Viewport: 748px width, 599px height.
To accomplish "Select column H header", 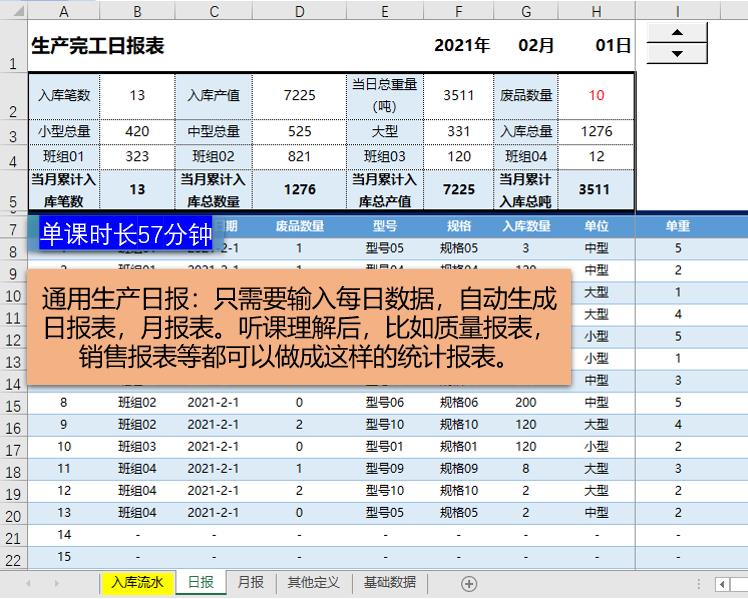I will (x=596, y=11).
